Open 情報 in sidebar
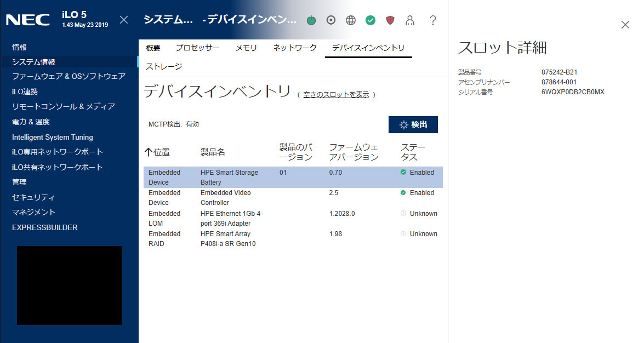This screenshot has height=343, width=644. coord(19,47)
